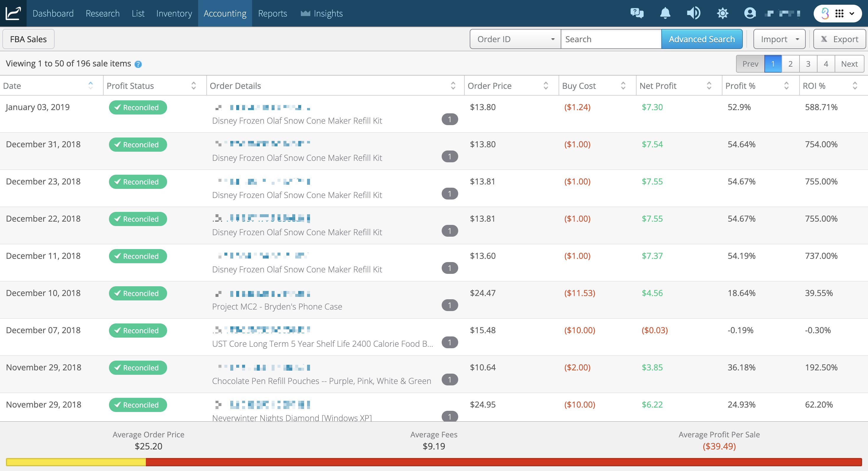
Task: Click the Next page button
Action: point(849,64)
